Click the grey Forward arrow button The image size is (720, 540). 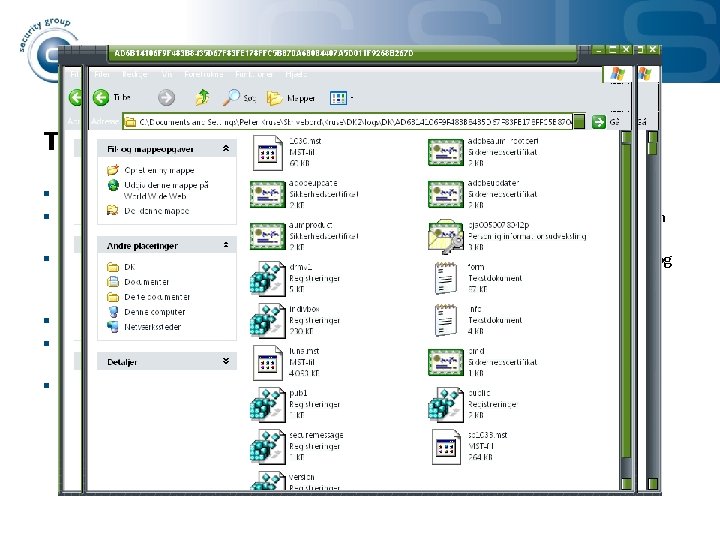coord(166,97)
